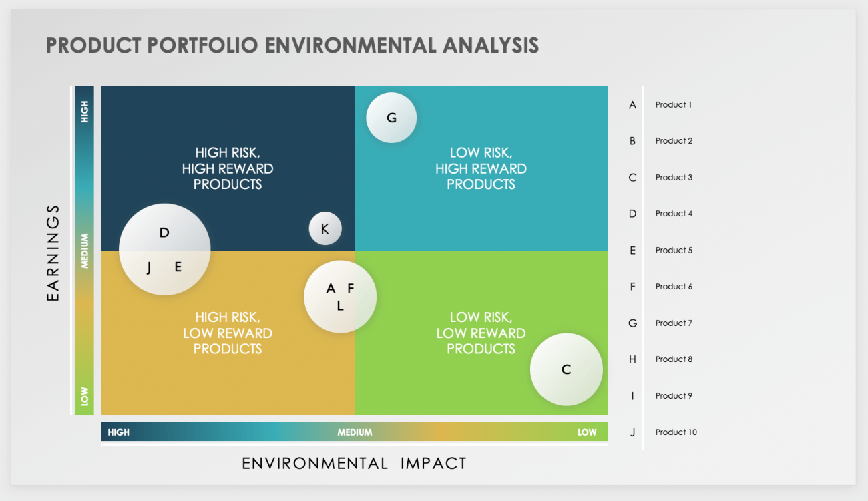Select the small K bubble
The height and width of the screenshot is (501, 868).
pyautogui.click(x=325, y=229)
